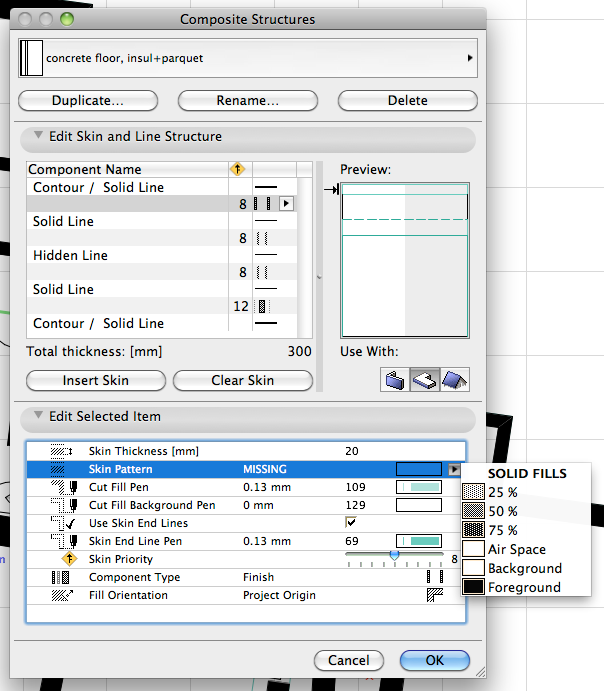This screenshot has height=691, width=604.
Task: Click the Finish component type icon on right
Action: 435,577
